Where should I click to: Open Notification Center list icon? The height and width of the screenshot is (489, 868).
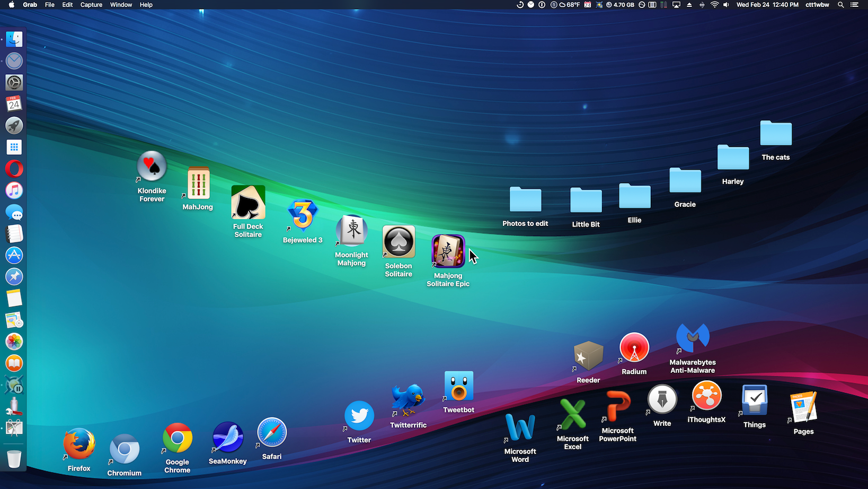(854, 5)
